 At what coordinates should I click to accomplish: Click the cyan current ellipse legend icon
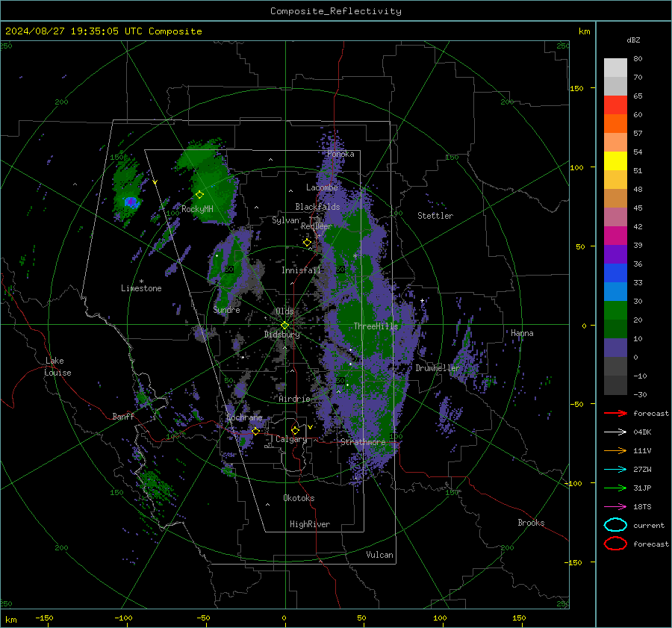pyautogui.click(x=615, y=525)
